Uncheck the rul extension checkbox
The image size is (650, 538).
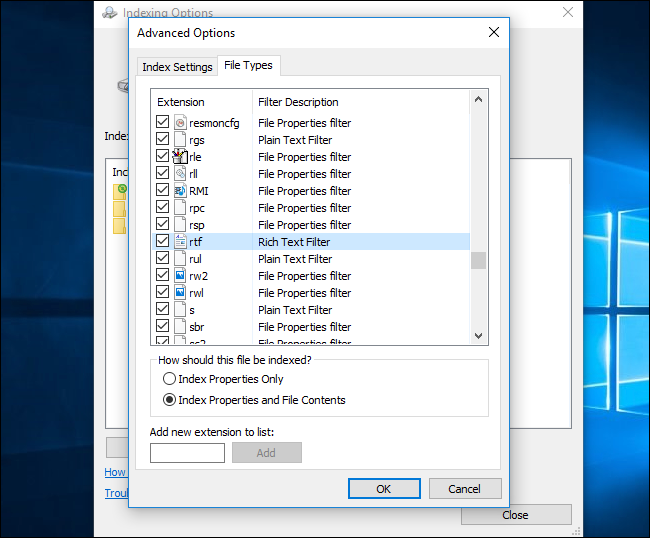pyautogui.click(x=162, y=258)
